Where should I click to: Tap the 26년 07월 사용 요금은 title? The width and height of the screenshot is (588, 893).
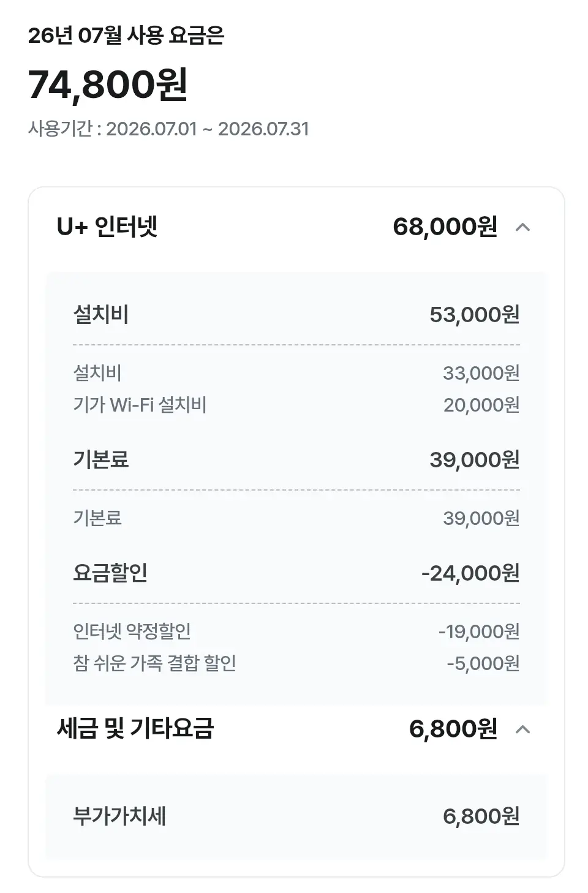click(126, 36)
